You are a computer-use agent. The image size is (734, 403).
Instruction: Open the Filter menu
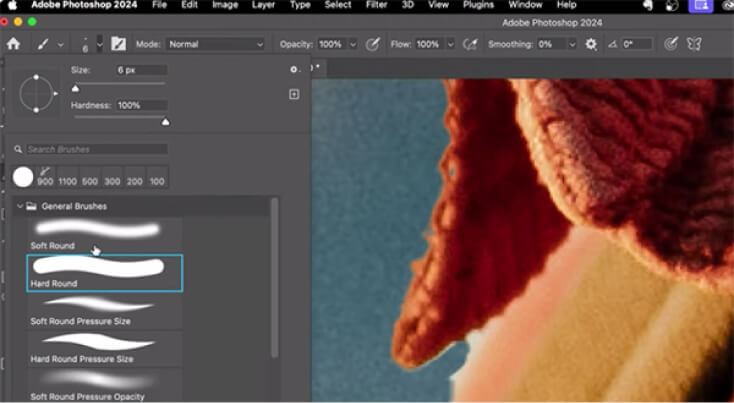[376, 5]
